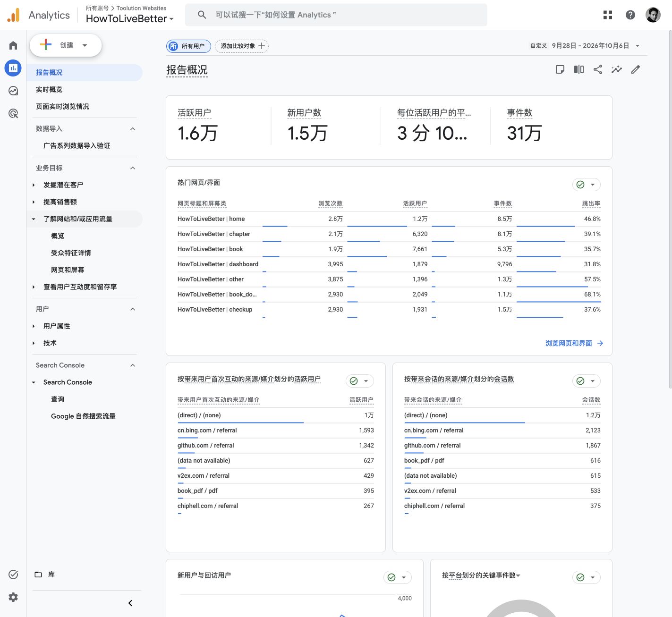Open the Explore icon in left rail
This screenshot has width=672, height=617.
(13, 91)
